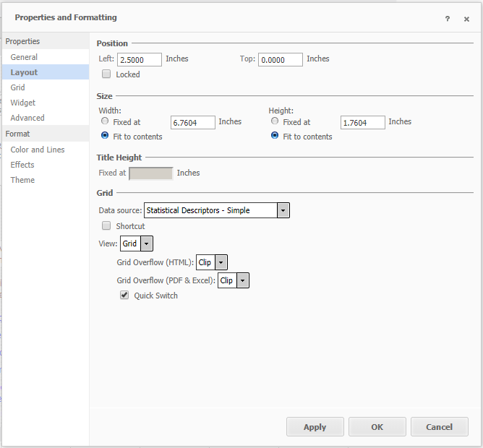
Task: Click the Apply button
Action: [315, 427]
